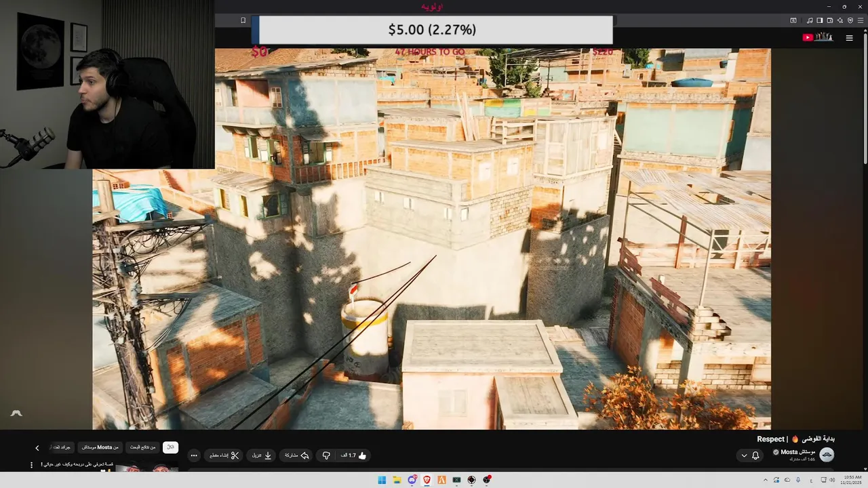Show hidden system tray icons
The width and height of the screenshot is (868, 488).
click(766, 480)
